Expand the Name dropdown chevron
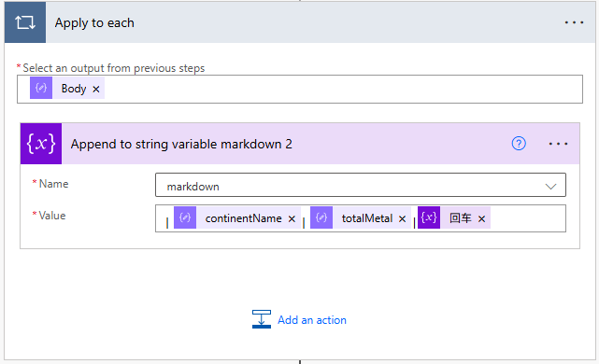The image size is (599, 364). (x=550, y=186)
